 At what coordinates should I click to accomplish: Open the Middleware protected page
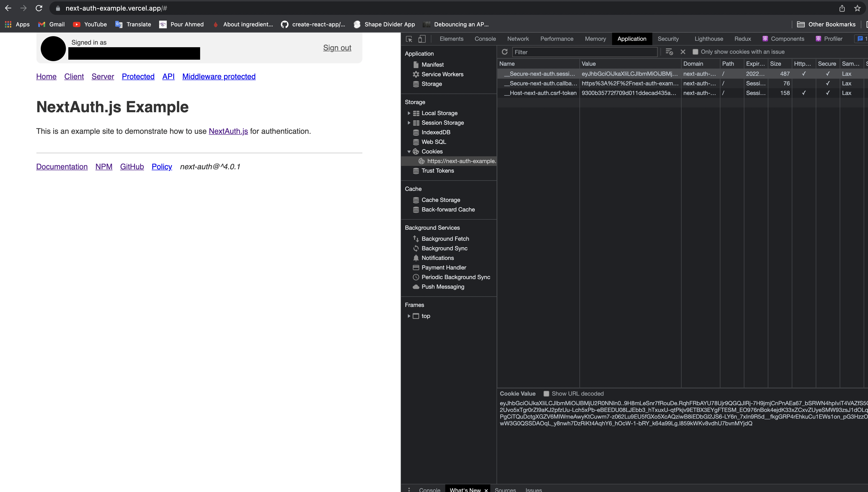(x=219, y=76)
